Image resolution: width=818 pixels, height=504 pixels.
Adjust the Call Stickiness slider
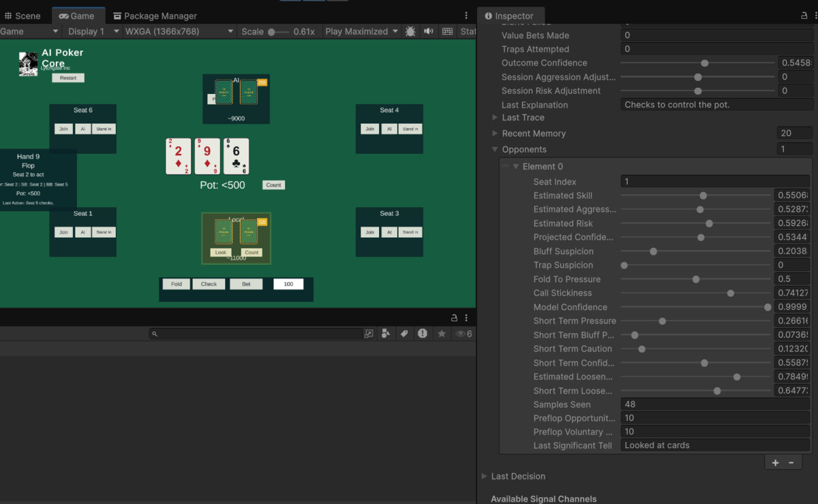697,293
